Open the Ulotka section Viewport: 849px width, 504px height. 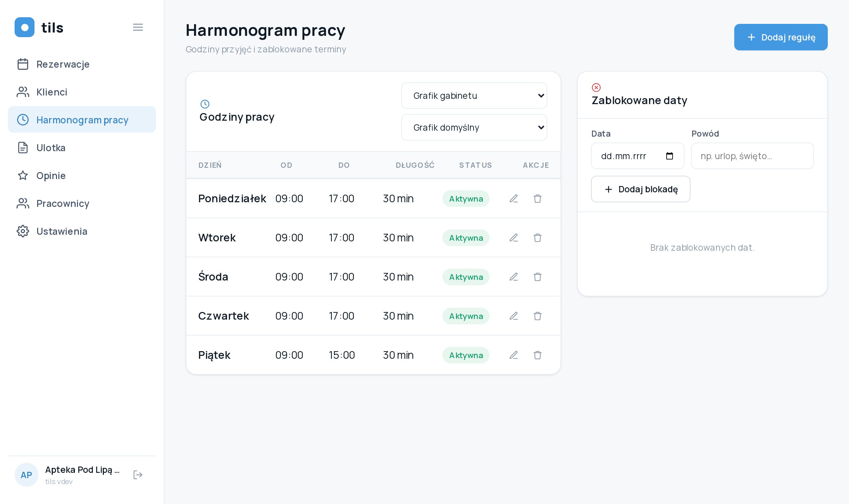pyautogui.click(x=82, y=148)
